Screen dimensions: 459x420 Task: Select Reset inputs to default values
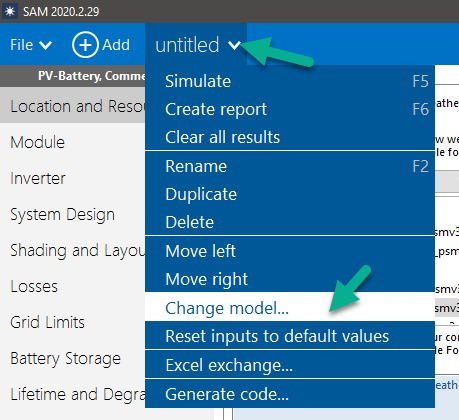290,336
